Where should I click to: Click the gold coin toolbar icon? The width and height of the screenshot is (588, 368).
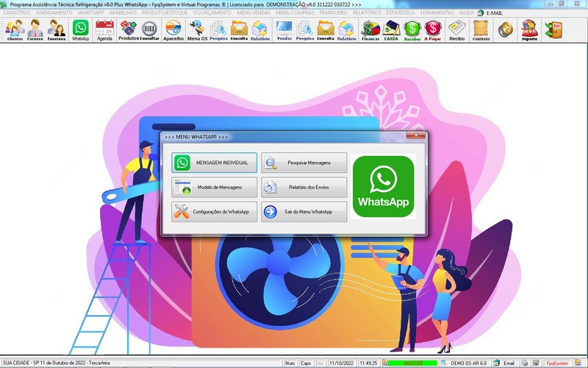(x=506, y=29)
